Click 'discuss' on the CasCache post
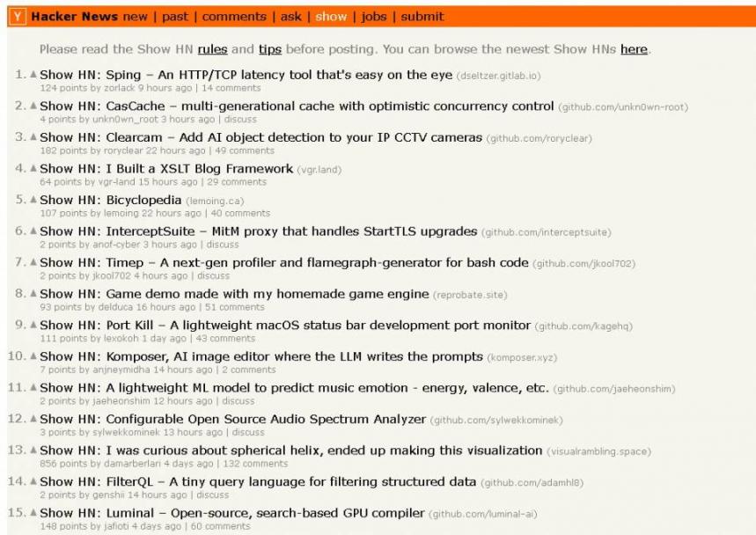 click(240, 120)
